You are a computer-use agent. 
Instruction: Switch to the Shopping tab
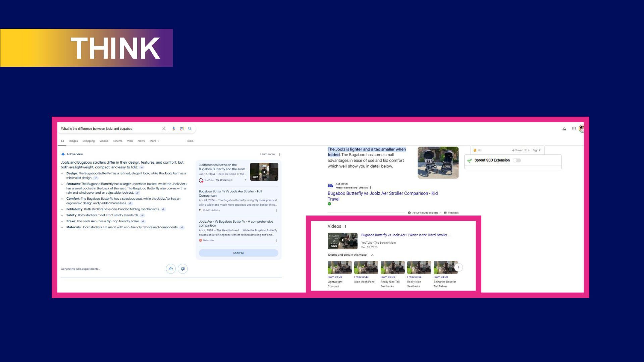pyautogui.click(x=89, y=141)
